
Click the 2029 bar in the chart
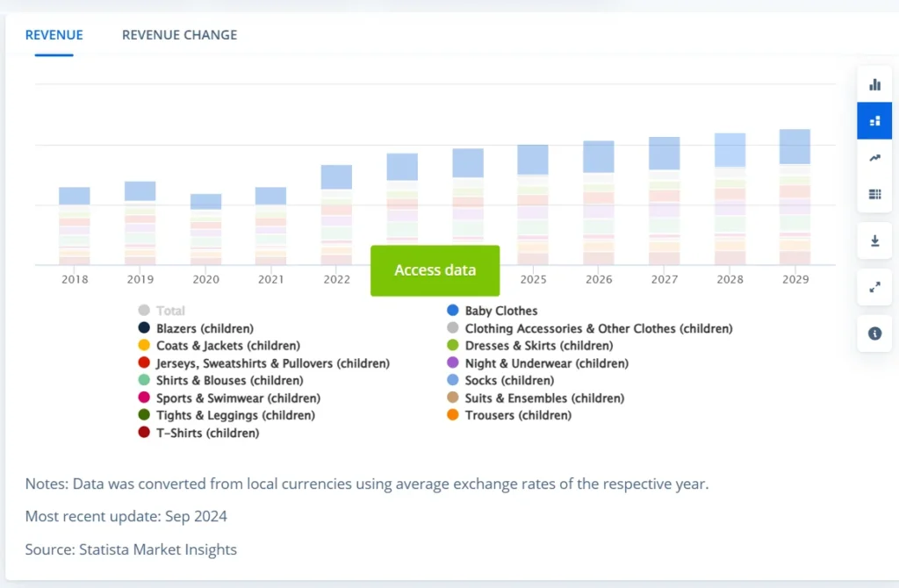point(795,202)
